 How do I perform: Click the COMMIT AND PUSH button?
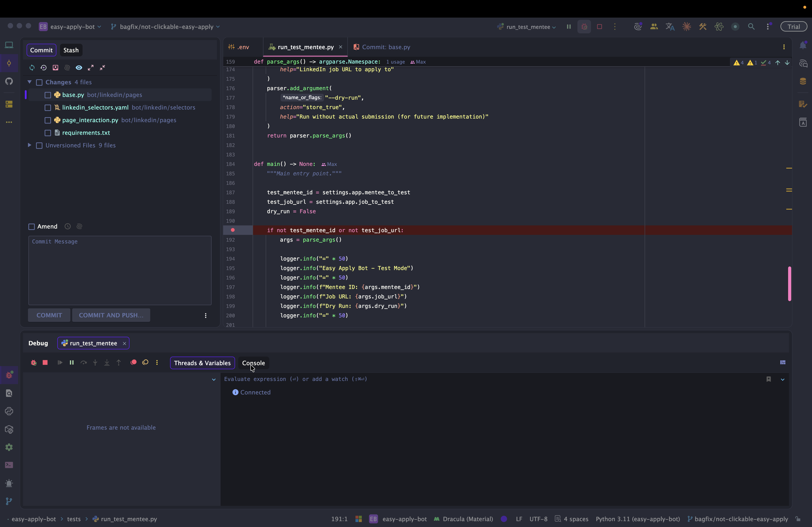coord(111,315)
